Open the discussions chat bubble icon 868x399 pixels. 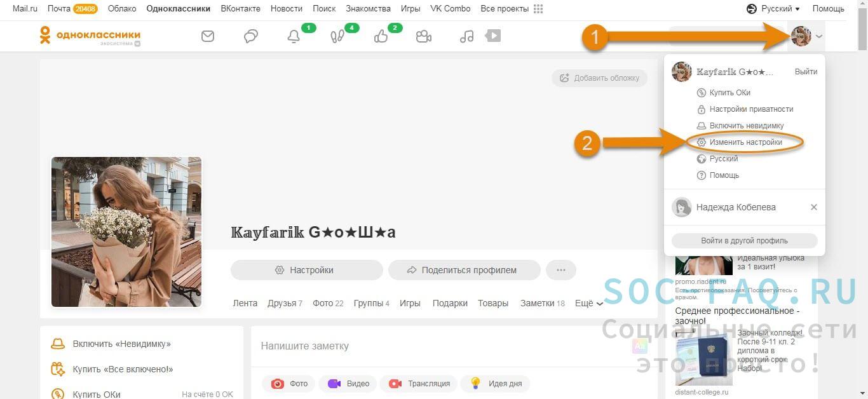[251, 37]
